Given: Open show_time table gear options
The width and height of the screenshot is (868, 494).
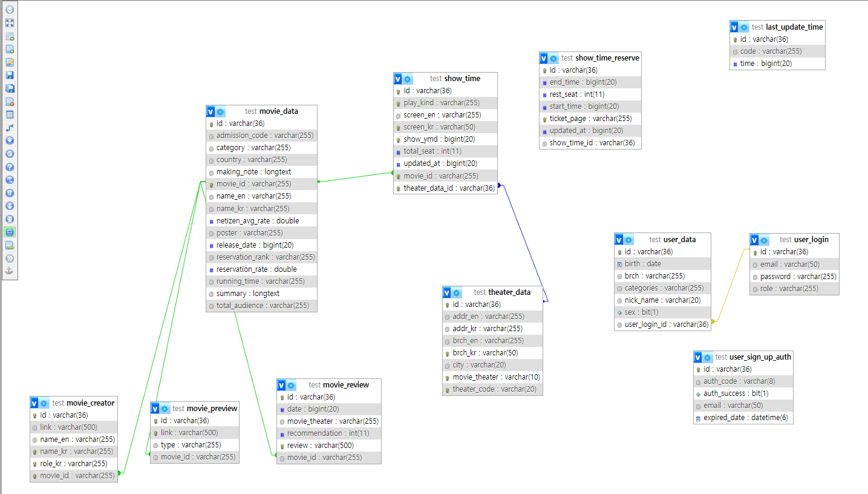Looking at the screenshot, I should pos(408,79).
